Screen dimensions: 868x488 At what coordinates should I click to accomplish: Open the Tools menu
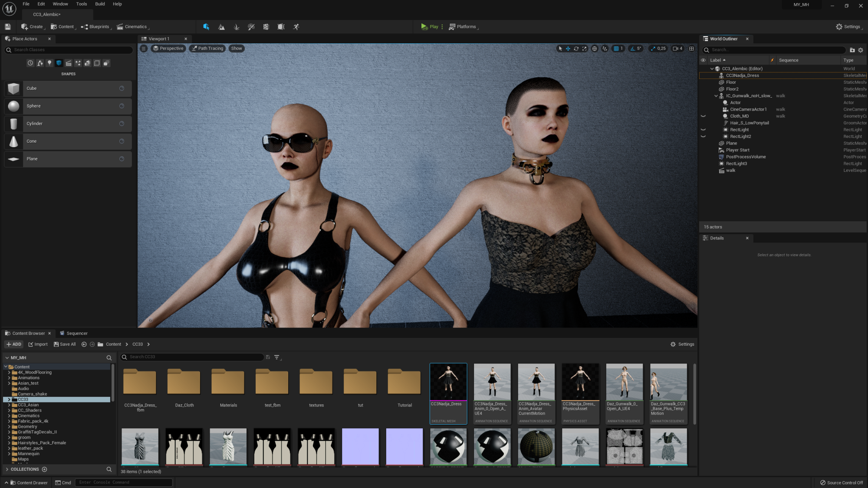[82, 4]
